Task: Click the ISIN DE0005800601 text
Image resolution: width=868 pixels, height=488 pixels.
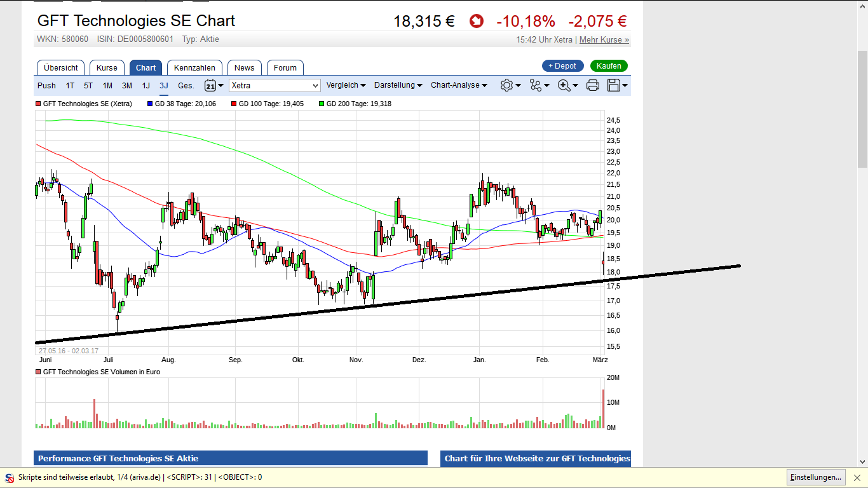Action: [x=135, y=39]
